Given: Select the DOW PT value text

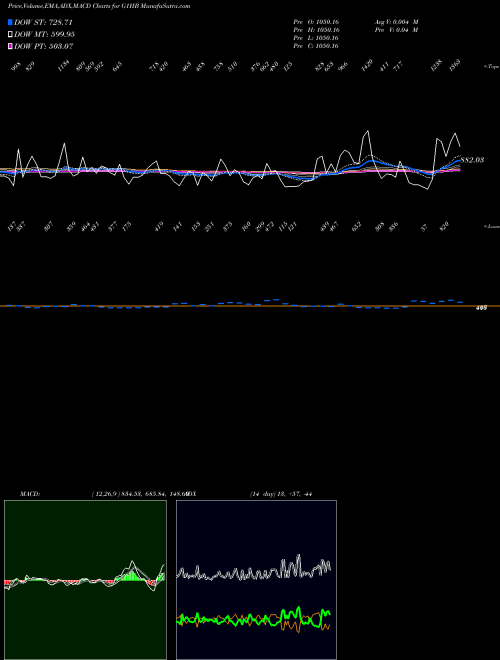Looking at the screenshot, I should coord(44,46).
